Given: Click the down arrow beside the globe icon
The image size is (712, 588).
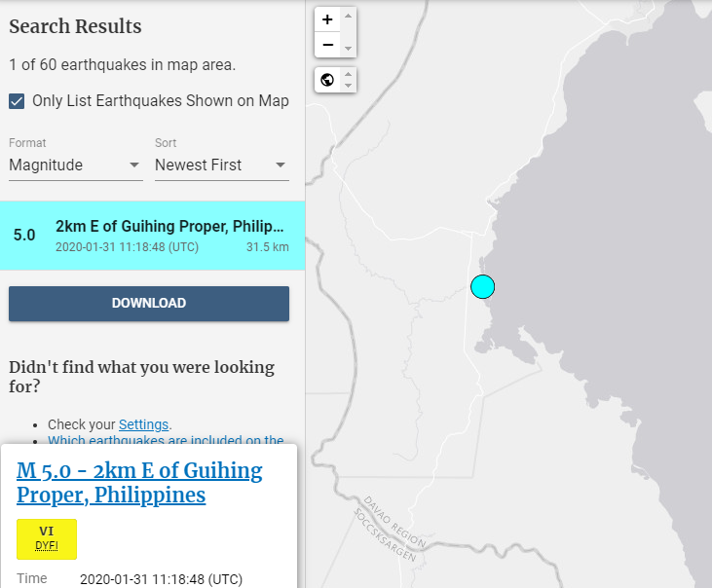Looking at the screenshot, I should click(x=349, y=86).
